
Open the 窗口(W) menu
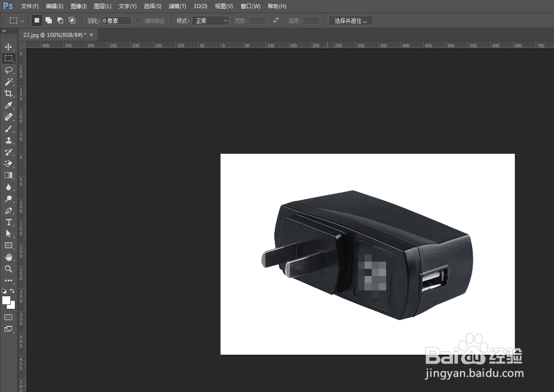point(250,6)
